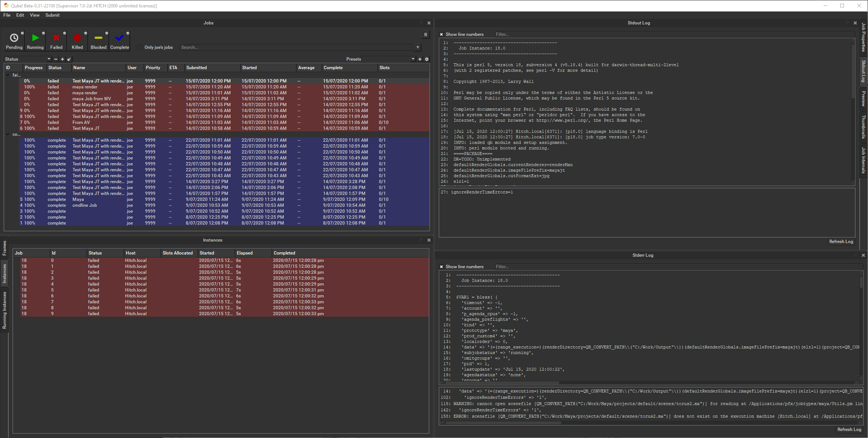This screenshot has height=438, width=868.
Task: Expand the Presets dropdown list
Action: (x=413, y=59)
